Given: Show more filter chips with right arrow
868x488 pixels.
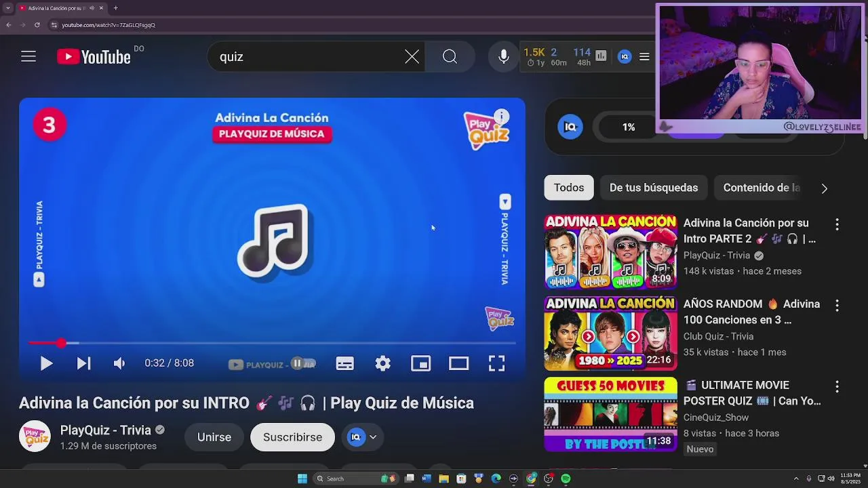Looking at the screenshot, I should click(824, 188).
